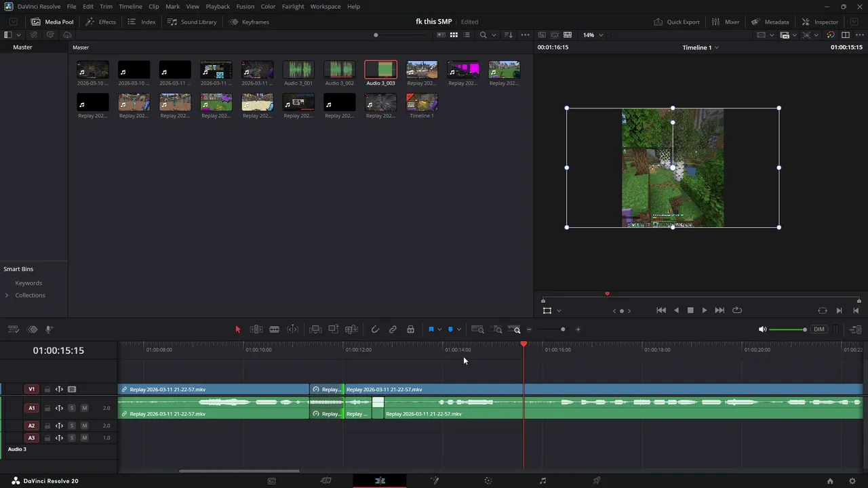Stop playback in the viewer

click(690, 310)
